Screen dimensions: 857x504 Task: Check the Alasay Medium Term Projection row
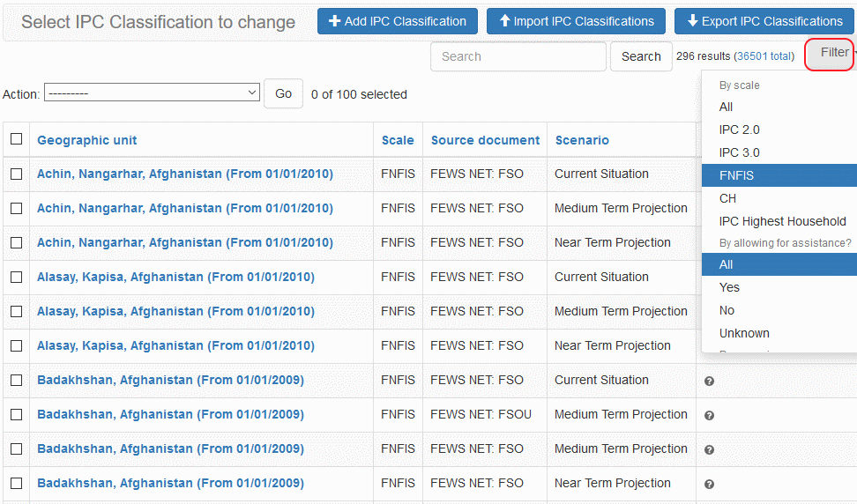point(16,312)
